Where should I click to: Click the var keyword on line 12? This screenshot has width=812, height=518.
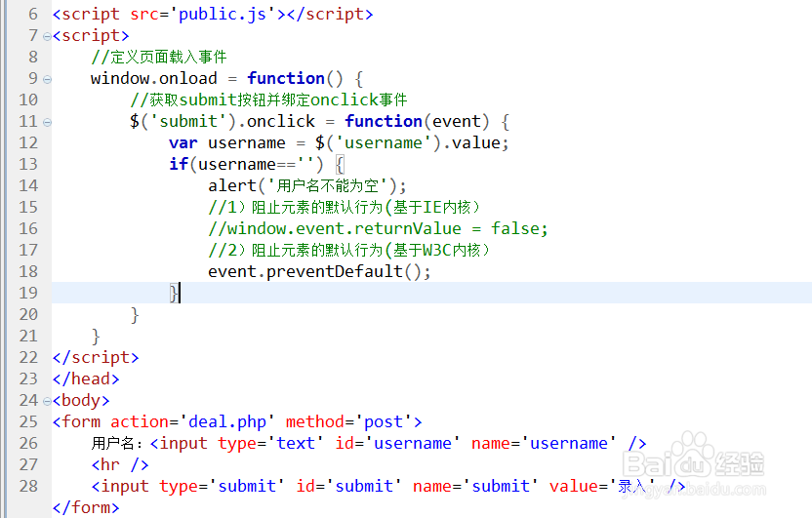tap(183, 142)
